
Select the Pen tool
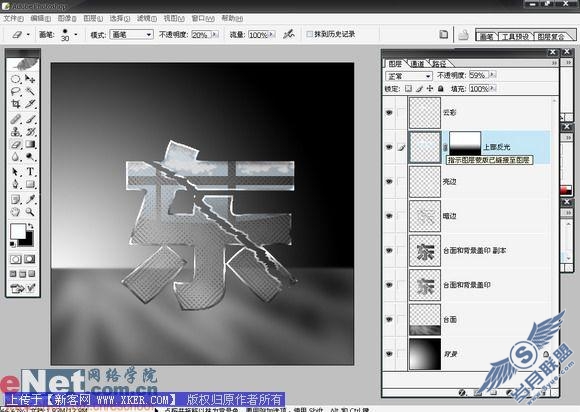[x=15, y=184]
